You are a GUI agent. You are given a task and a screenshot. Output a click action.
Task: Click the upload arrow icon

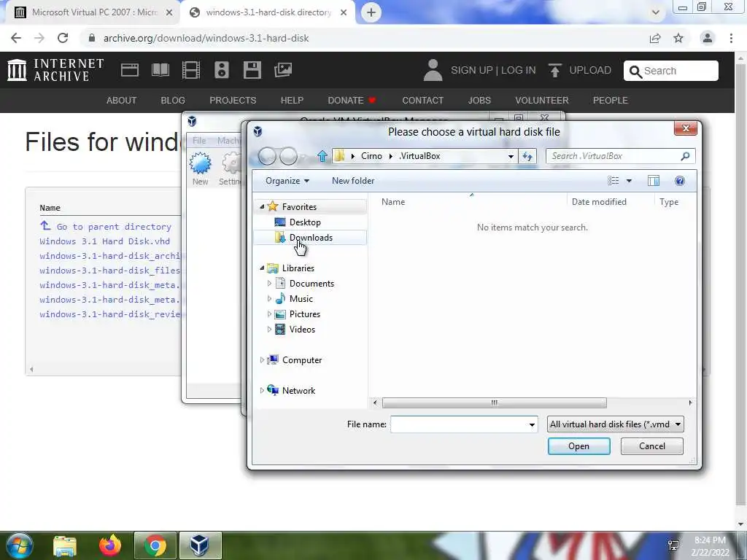[x=554, y=71]
